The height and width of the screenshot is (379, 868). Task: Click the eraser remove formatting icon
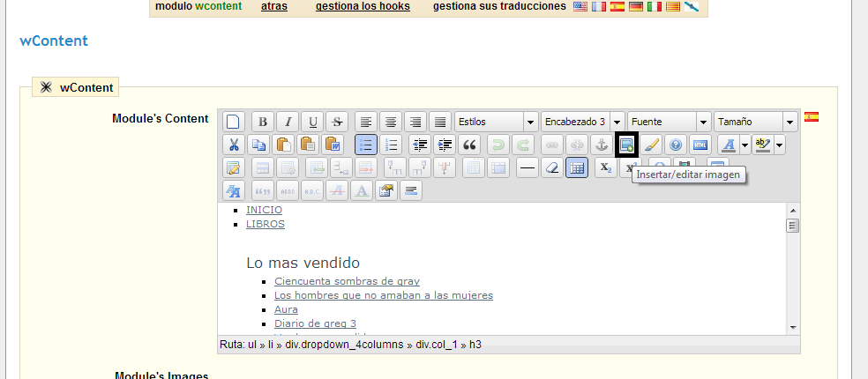point(552,167)
